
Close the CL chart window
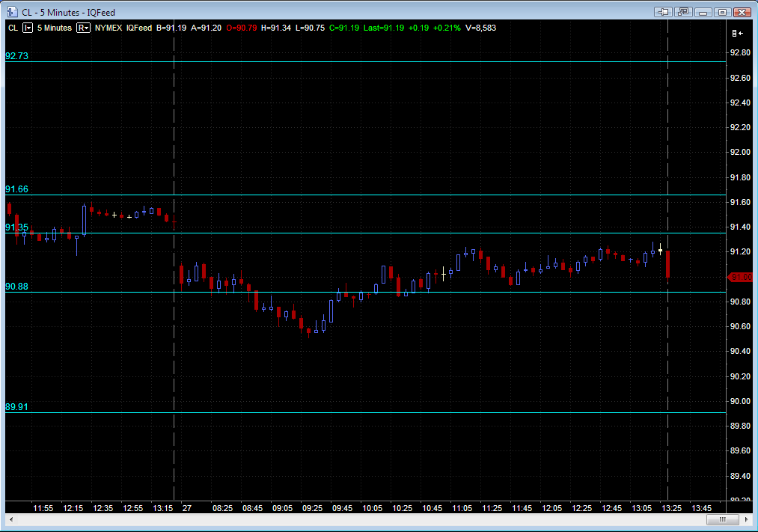pos(742,12)
